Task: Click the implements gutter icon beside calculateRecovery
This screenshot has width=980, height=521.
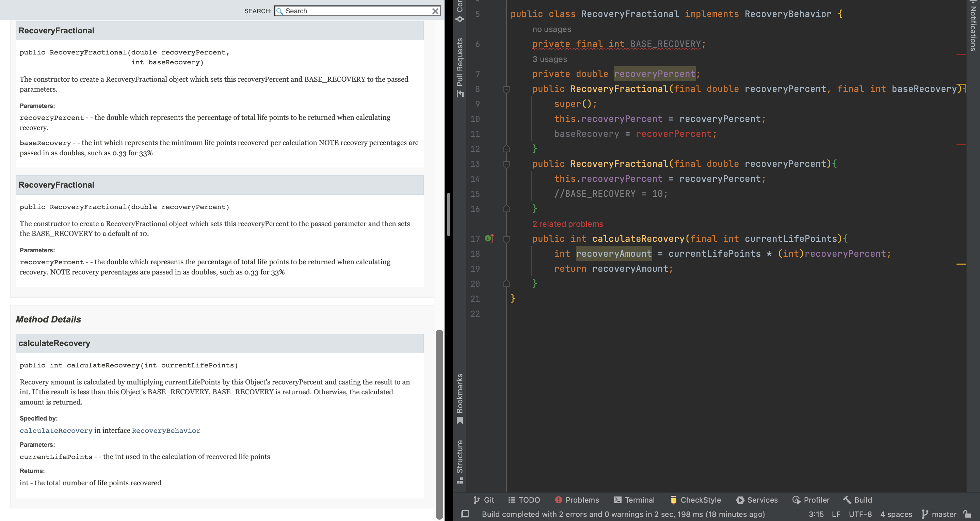Action: 489,239
